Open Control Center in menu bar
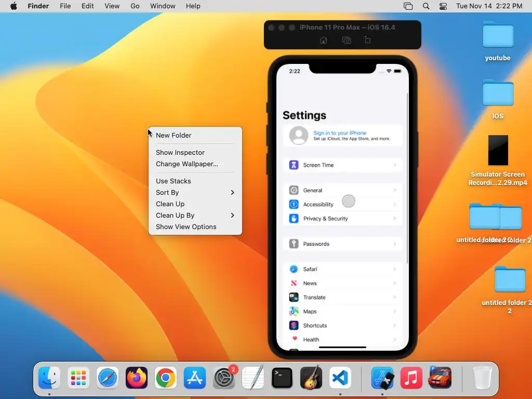This screenshot has width=532, height=399. 443,6
